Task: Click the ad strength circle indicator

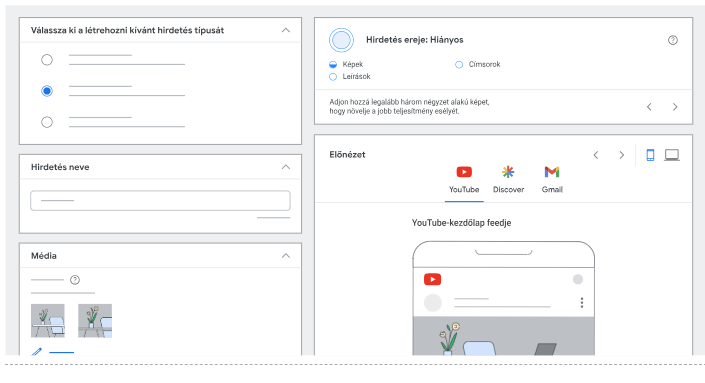Action: (341, 40)
